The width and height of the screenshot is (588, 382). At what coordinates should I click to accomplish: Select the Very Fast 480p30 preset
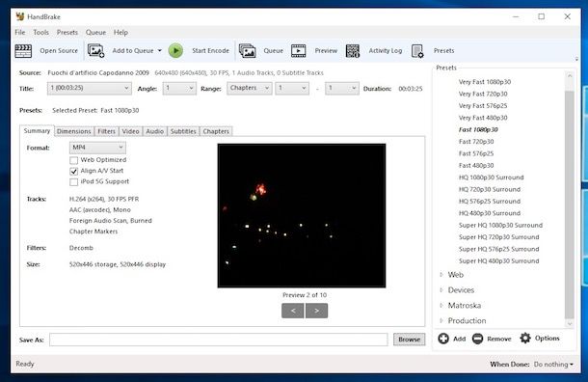(x=483, y=118)
